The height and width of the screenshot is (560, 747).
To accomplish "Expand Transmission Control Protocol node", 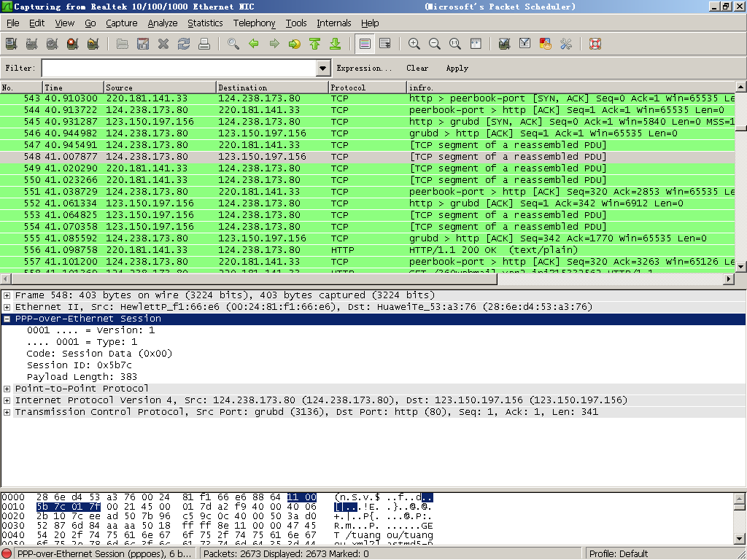I will pos(7,413).
